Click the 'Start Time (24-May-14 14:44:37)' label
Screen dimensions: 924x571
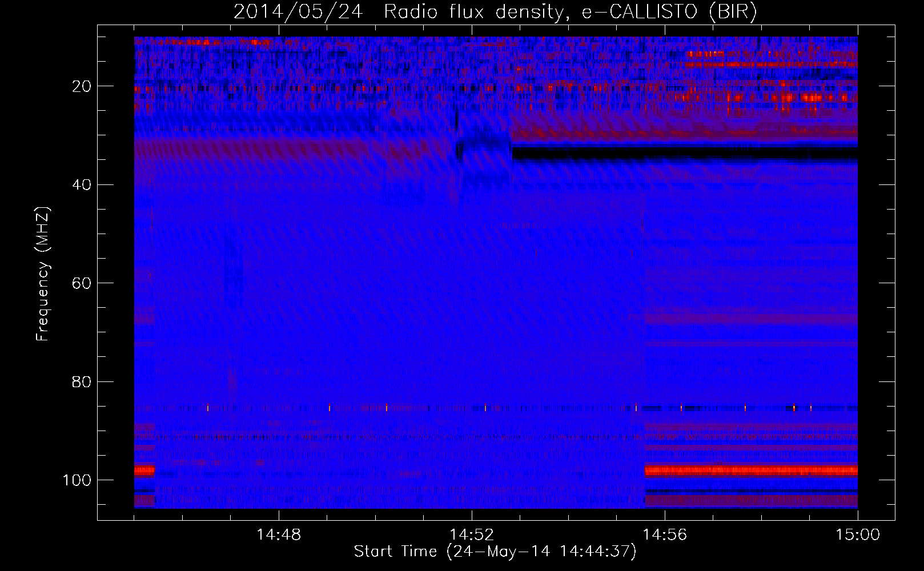point(495,552)
